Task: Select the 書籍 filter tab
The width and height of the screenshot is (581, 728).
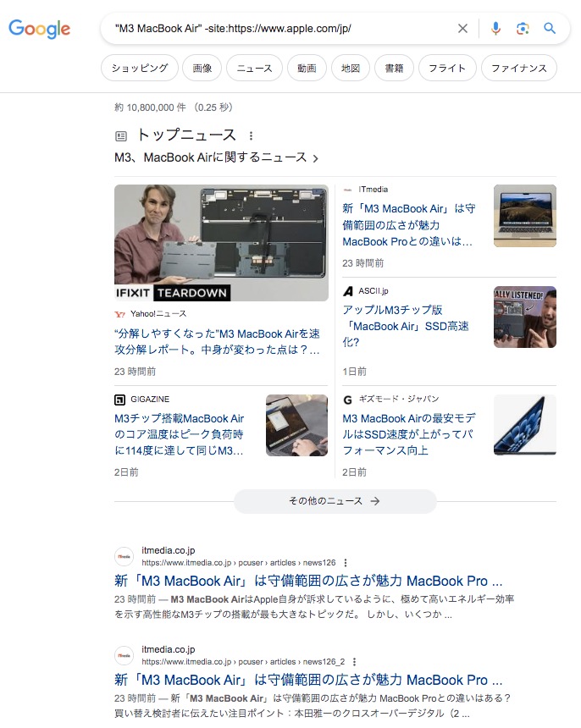Action: (x=395, y=68)
